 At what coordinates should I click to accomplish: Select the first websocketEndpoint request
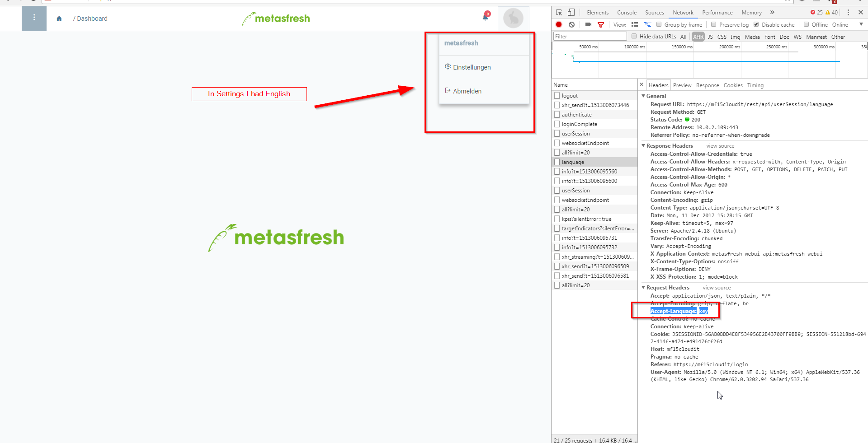tap(594, 143)
